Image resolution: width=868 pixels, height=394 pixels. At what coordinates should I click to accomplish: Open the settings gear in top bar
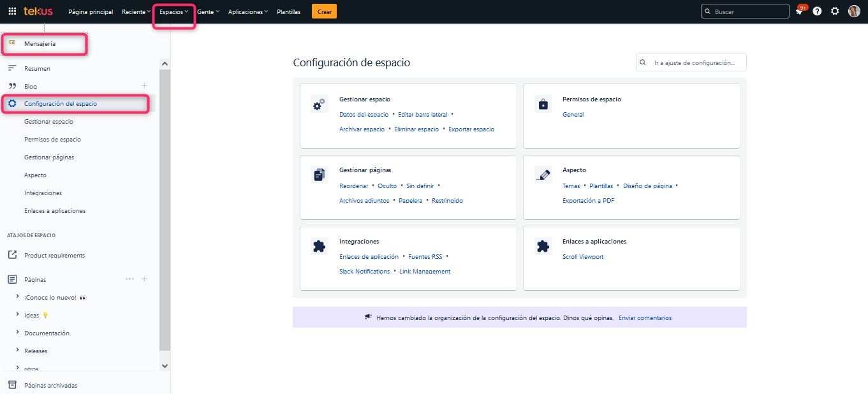click(835, 11)
